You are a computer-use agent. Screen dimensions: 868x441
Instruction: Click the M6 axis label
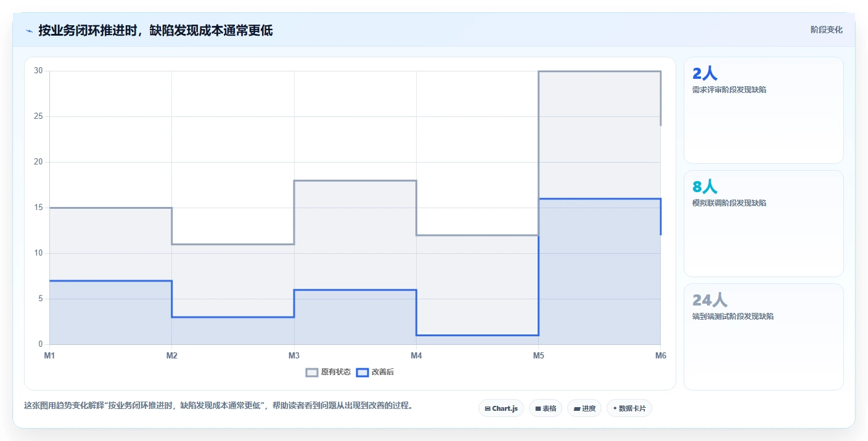[x=661, y=355]
